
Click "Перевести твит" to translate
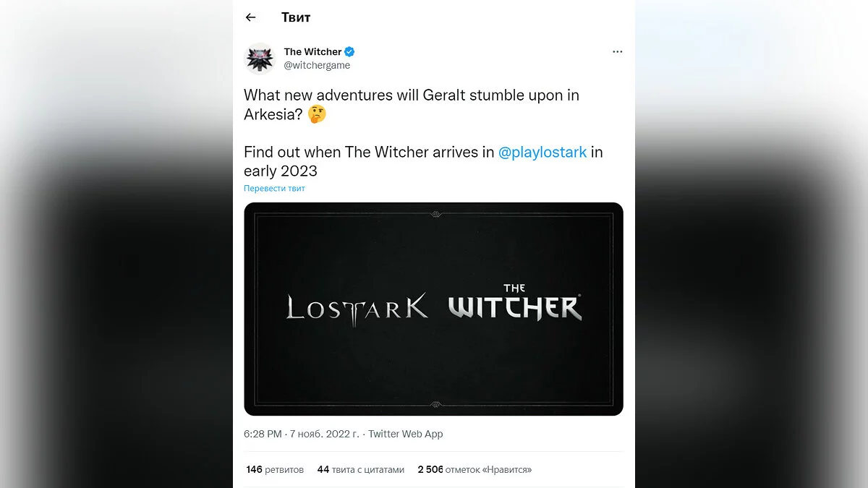[x=274, y=189]
